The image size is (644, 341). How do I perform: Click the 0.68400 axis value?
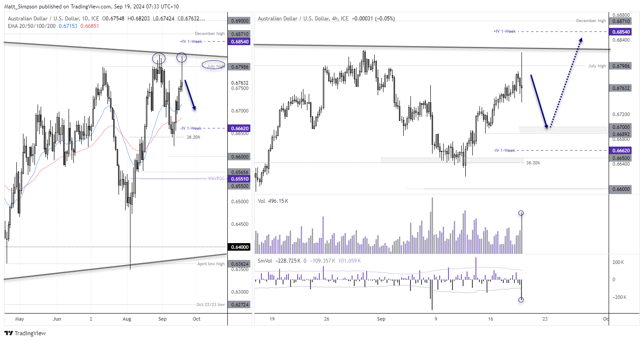click(620, 40)
